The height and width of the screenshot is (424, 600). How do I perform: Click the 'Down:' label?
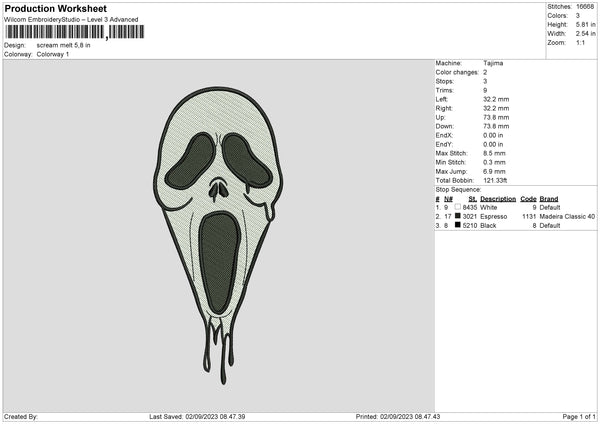445,126
